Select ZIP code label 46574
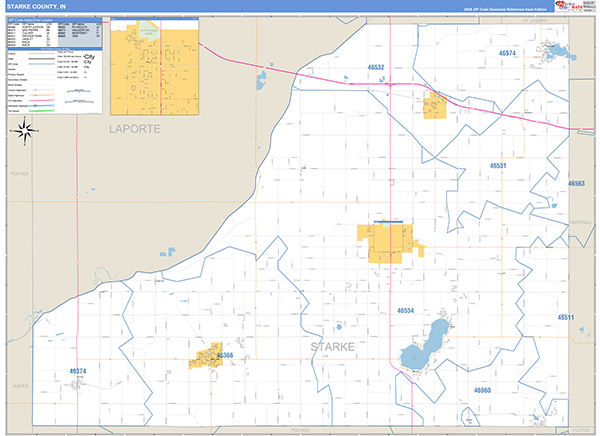The image size is (600, 436). (507, 52)
